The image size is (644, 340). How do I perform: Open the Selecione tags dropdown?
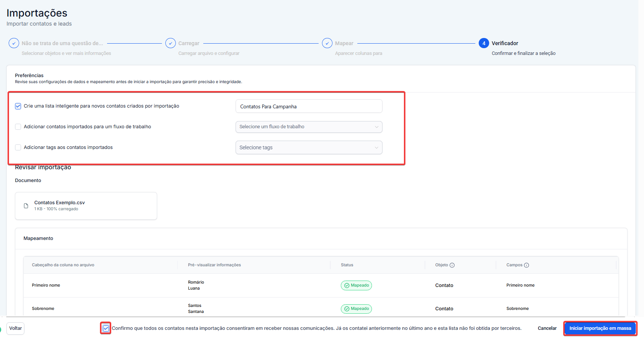[x=308, y=147]
